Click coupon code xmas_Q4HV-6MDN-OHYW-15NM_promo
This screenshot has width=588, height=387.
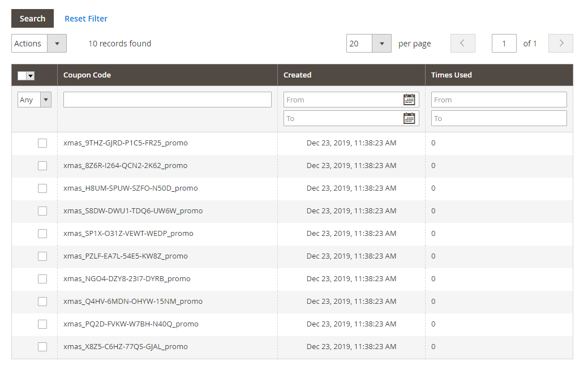click(133, 301)
